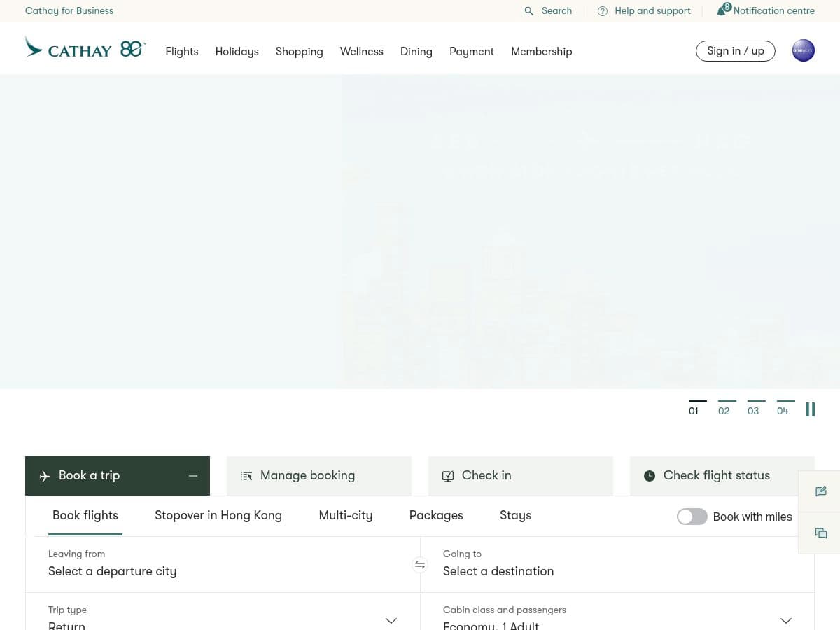
Task: Pause the hero banner carousel
Action: (811, 409)
